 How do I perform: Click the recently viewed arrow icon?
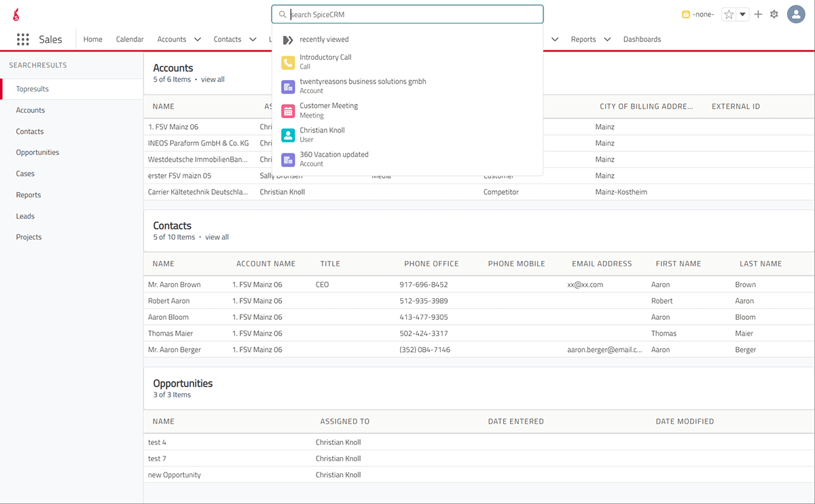tap(288, 40)
